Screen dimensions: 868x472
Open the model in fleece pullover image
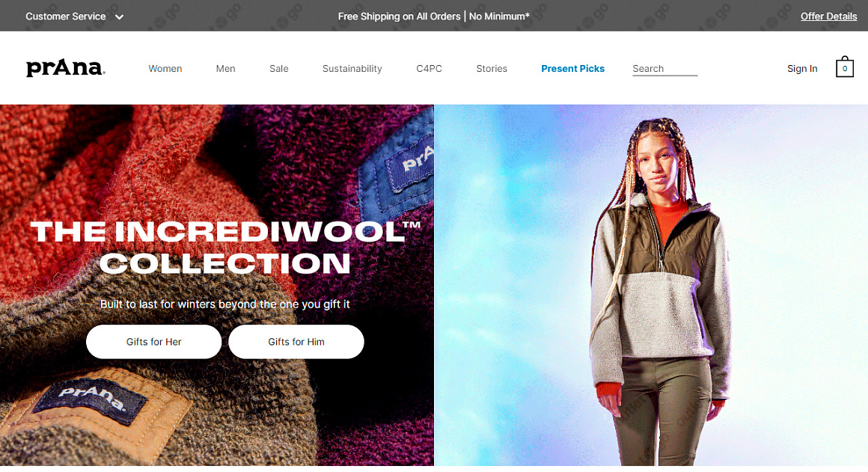point(651,285)
